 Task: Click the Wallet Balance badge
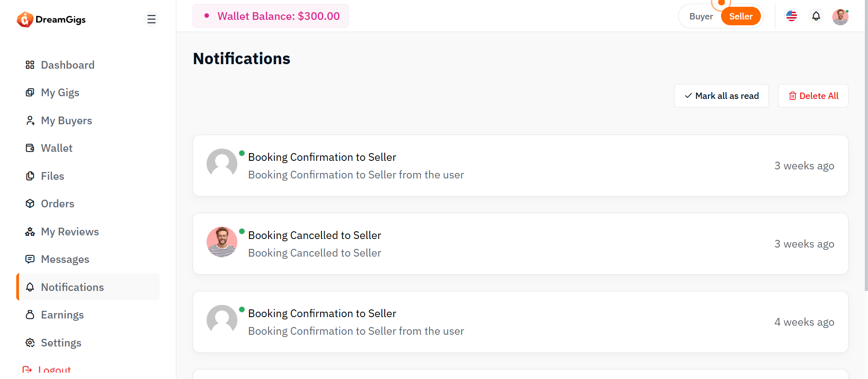coord(270,16)
